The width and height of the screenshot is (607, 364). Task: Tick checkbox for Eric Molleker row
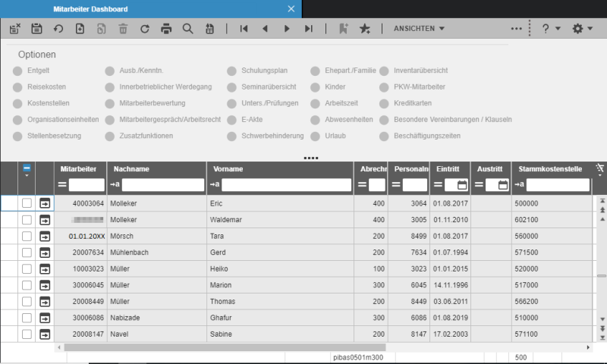point(27,203)
